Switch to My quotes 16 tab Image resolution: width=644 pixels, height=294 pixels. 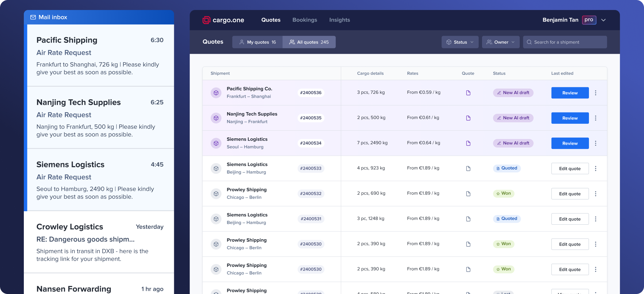[x=258, y=42]
